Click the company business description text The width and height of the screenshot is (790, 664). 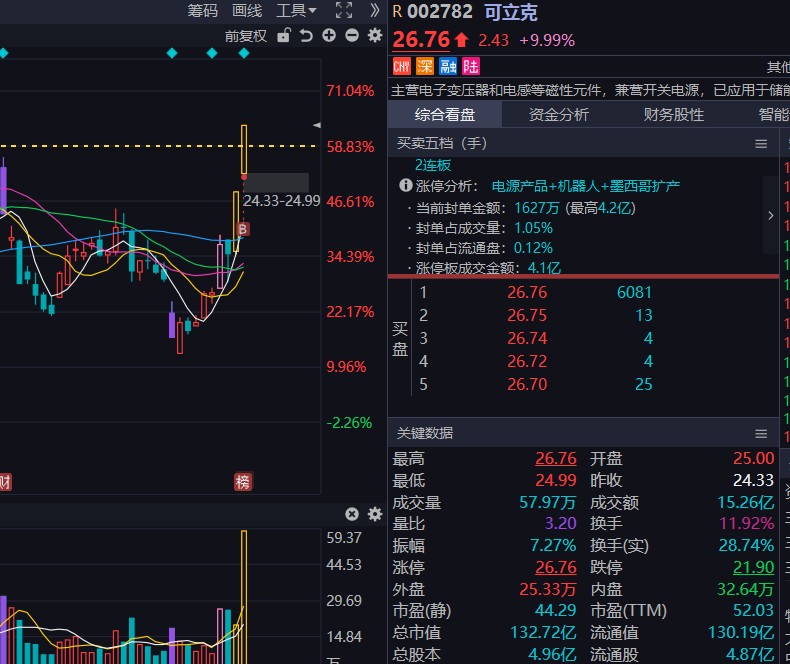590,91
